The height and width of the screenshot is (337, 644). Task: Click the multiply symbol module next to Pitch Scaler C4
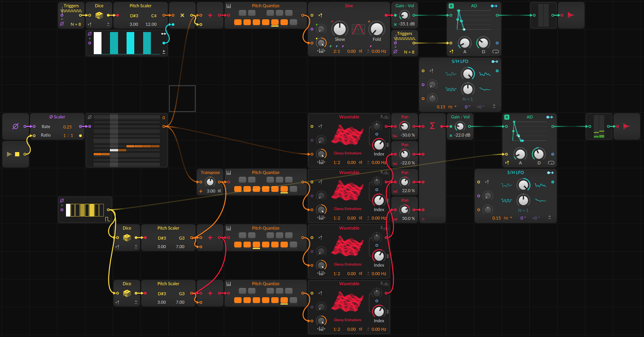(182, 15)
